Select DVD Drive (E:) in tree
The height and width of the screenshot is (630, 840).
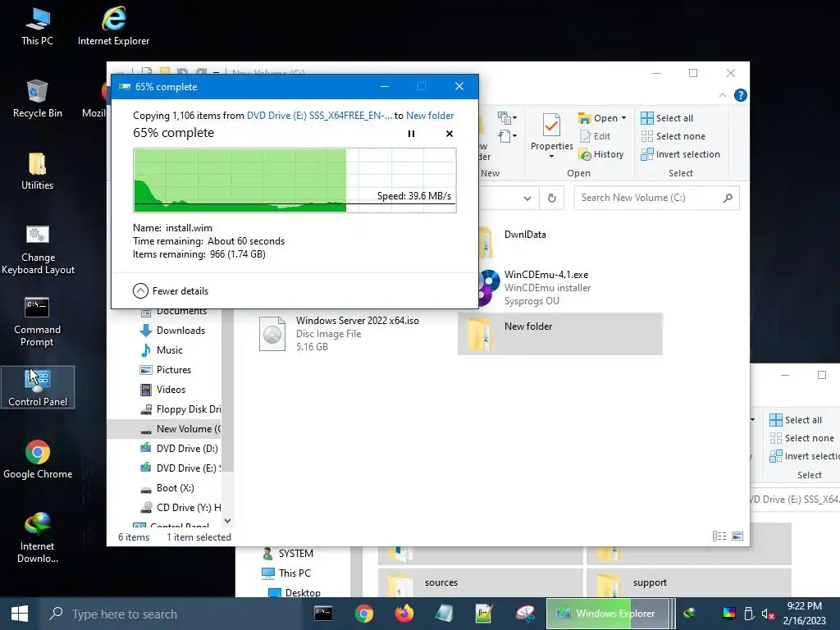(x=180, y=468)
